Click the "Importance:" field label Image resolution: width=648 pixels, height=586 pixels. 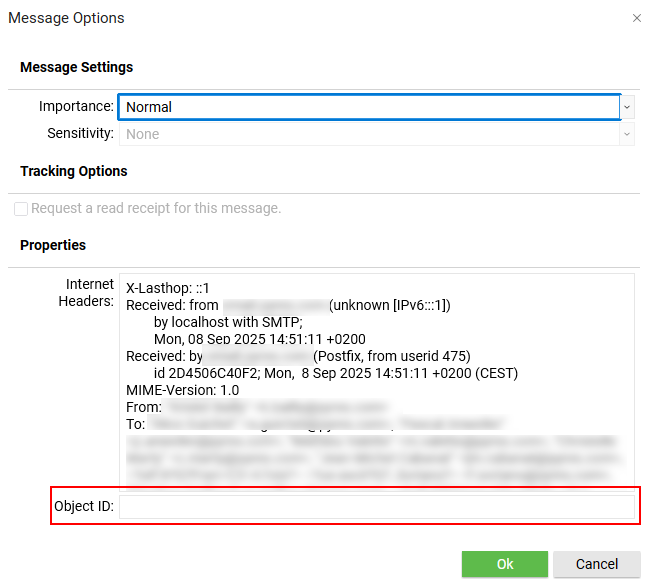tap(76, 106)
